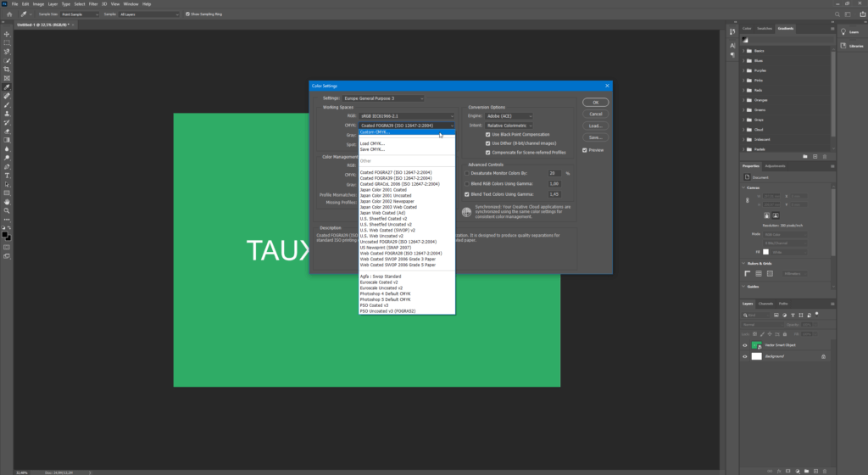Click the foreground color swatch
Screen dimensions: 868x475
click(5, 235)
